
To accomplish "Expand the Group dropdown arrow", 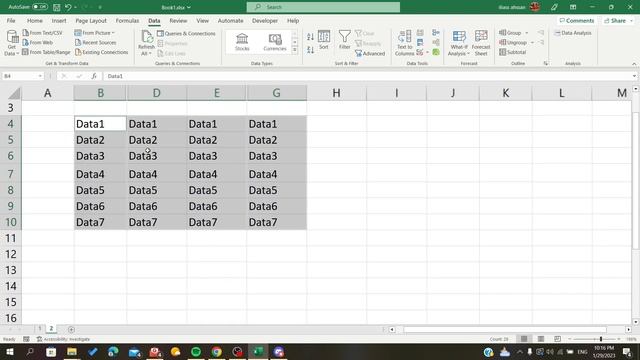I will pos(527,33).
